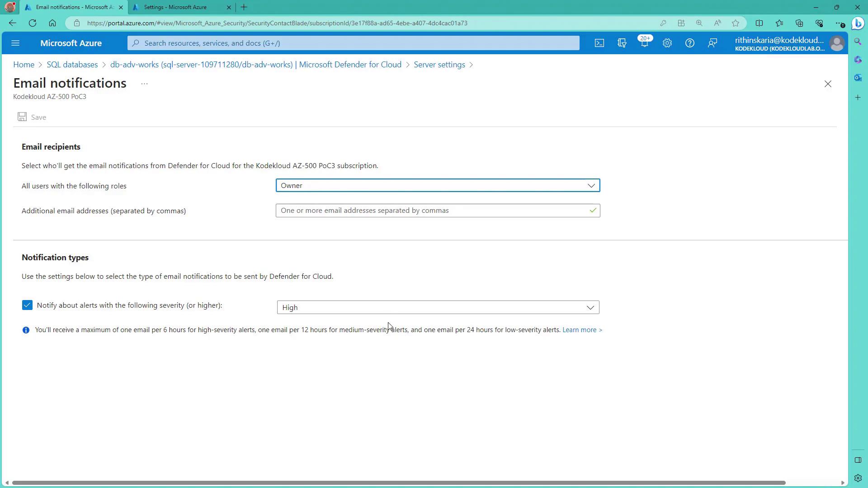Image resolution: width=868 pixels, height=488 pixels.
Task: Open the ellipsis next to Email notifications
Action: pos(144,84)
